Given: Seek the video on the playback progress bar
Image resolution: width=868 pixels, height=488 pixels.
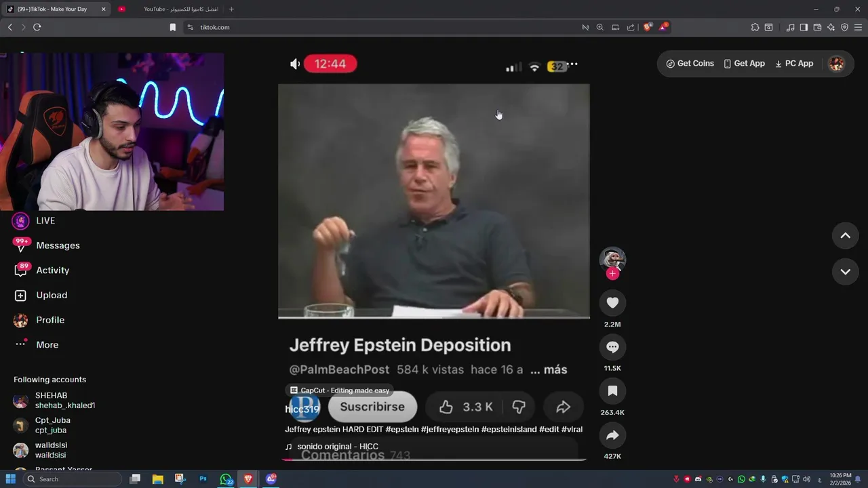Looking at the screenshot, I should click(x=434, y=460).
